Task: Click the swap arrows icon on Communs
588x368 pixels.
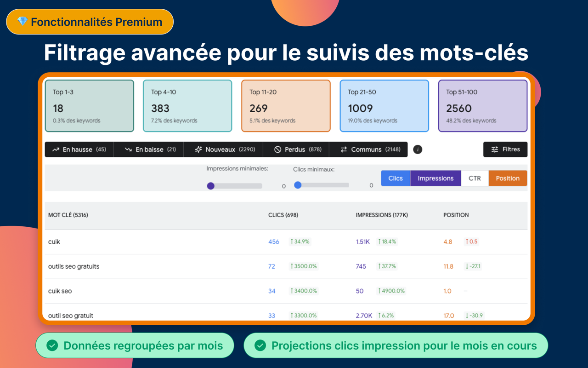Action: (344, 149)
